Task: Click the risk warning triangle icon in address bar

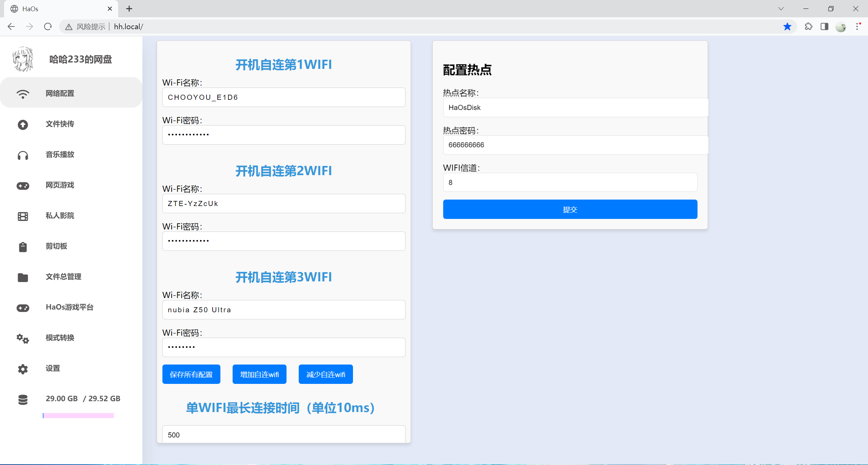Action: click(x=69, y=27)
